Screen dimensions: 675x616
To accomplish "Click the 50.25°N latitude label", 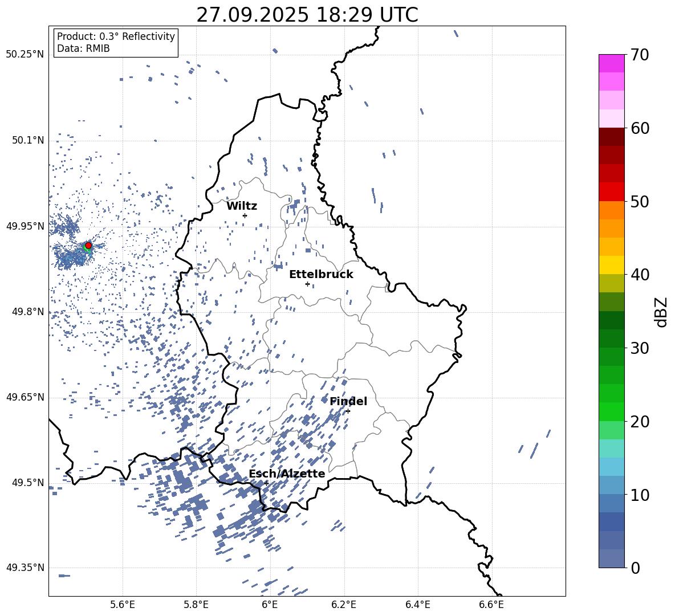I will point(25,55).
